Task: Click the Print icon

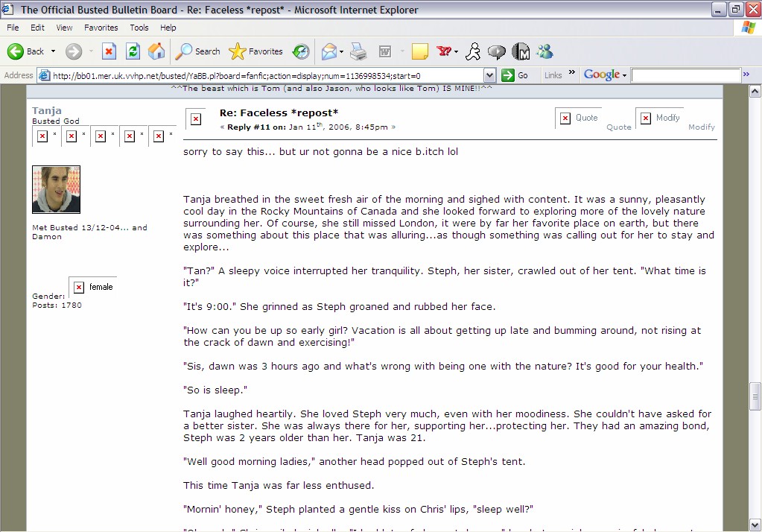Action: (x=359, y=51)
